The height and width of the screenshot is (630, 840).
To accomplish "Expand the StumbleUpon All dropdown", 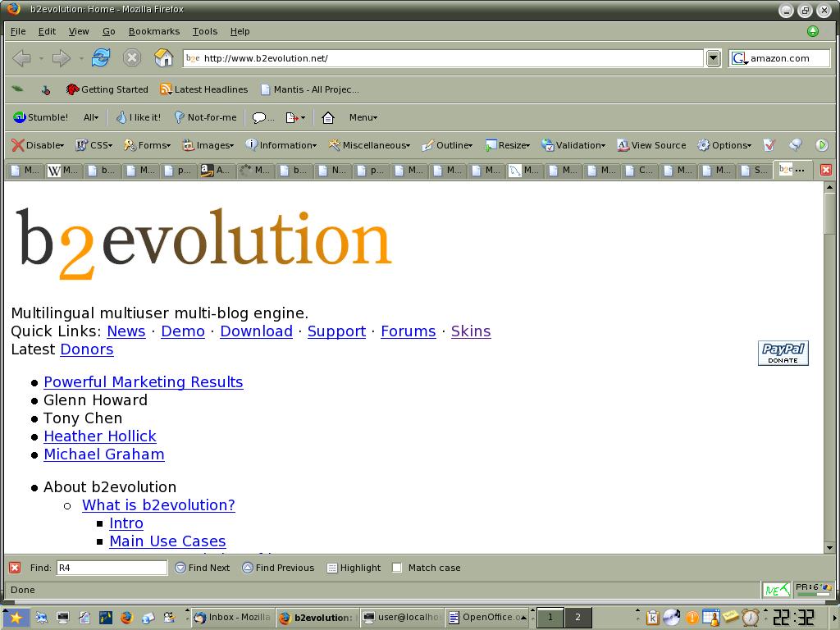I will pyautogui.click(x=91, y=117).
